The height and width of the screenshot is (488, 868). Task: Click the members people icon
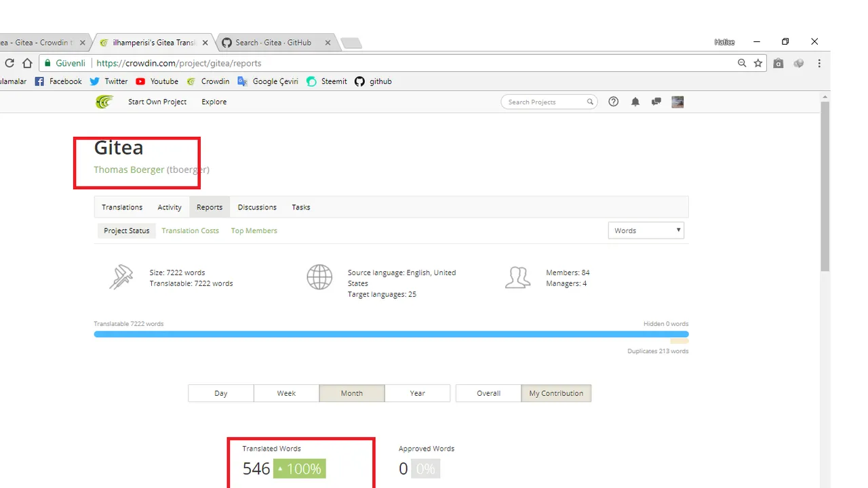pyautogui.click(x=517, y=277)
